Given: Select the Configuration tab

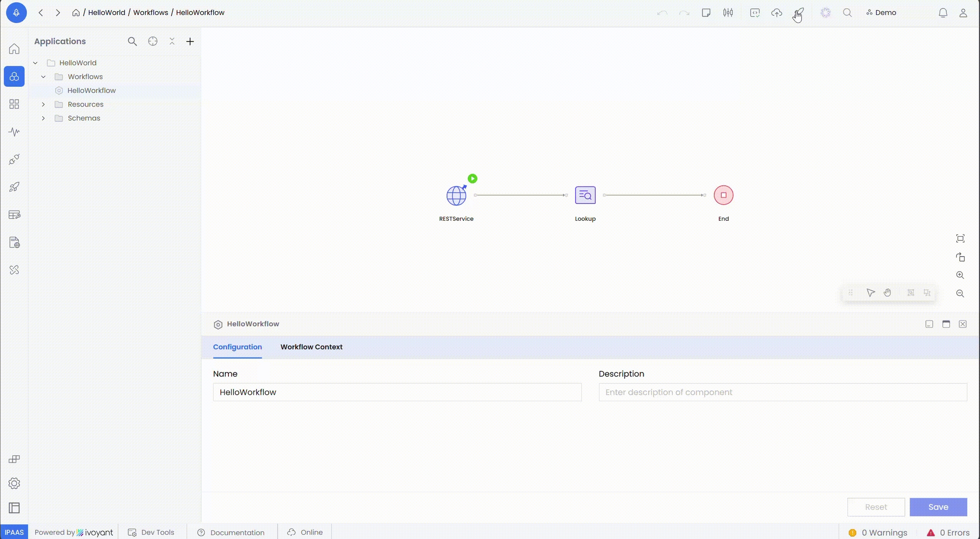Looking at the screenshot, I should coord(237,347).
